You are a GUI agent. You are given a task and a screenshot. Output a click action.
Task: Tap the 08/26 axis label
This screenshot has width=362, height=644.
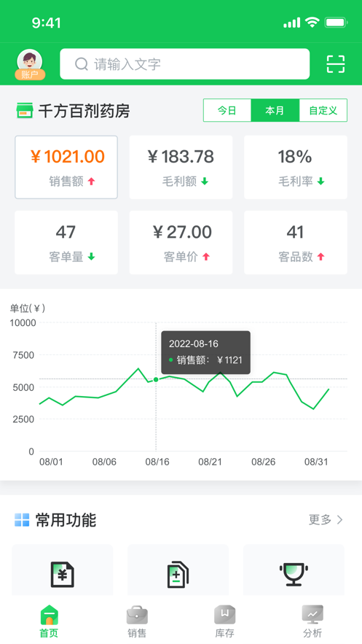[x=263, y=462]
